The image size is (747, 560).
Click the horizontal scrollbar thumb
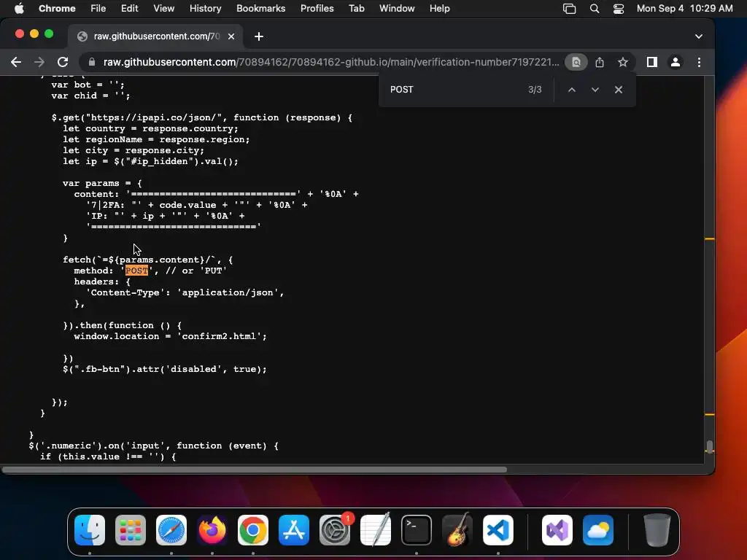click(255, 470)
